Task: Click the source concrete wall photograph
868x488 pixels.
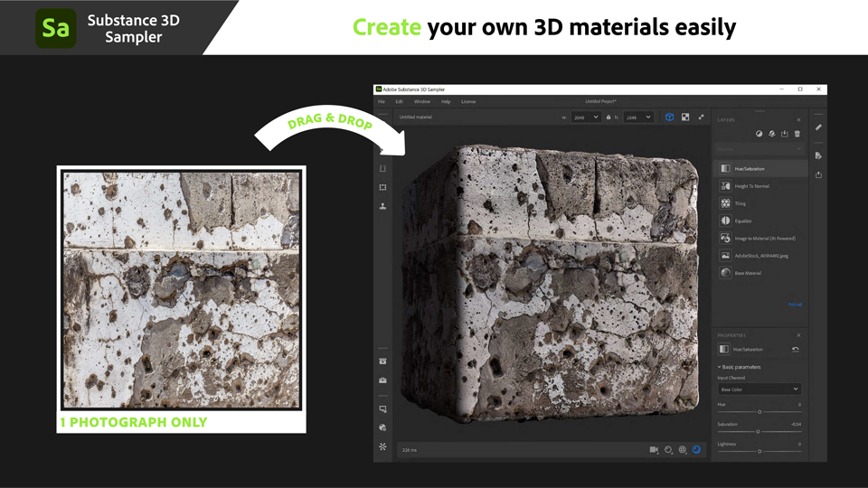Action: [182, 290]
